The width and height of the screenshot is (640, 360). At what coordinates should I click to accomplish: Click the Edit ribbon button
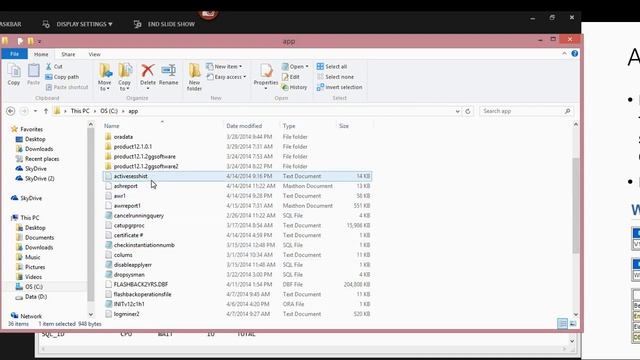291,77
